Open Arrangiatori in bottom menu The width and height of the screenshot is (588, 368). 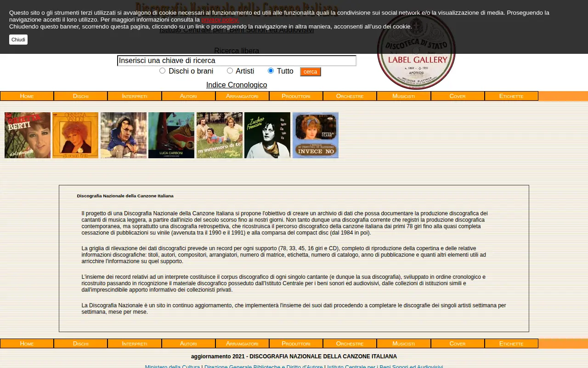(x=242, y=344)
